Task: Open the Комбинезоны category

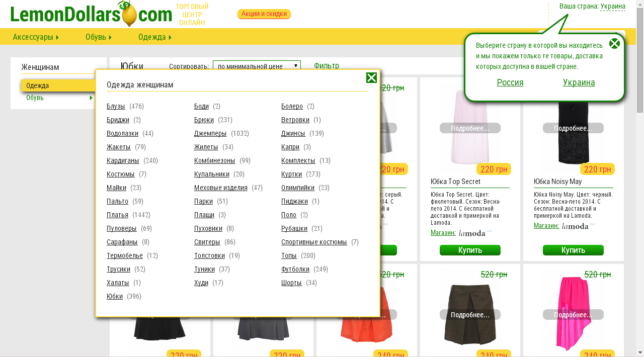Action: [215, 160]
